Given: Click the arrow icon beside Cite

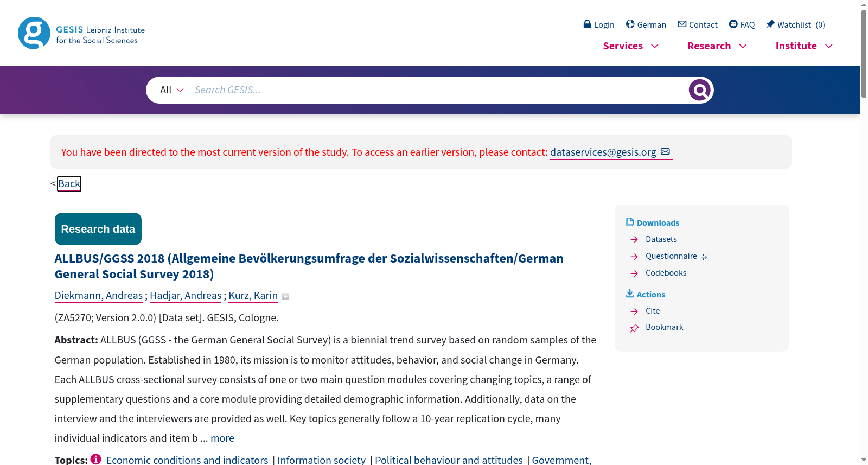Looking at the screenshot, I should pos(634,311).
